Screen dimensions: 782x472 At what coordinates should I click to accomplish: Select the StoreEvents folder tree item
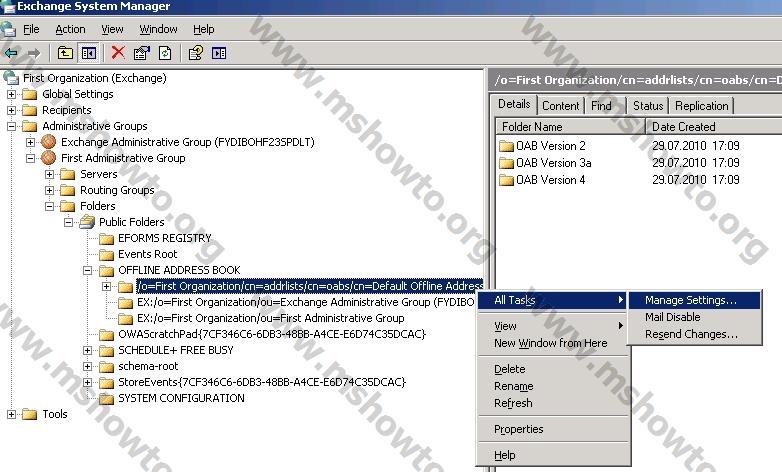262,382
